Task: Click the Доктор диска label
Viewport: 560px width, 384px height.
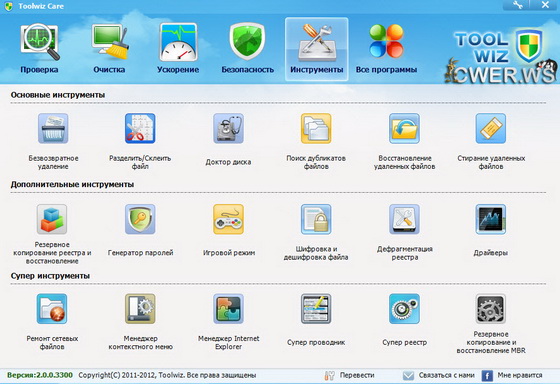Action: coord(228,162)
